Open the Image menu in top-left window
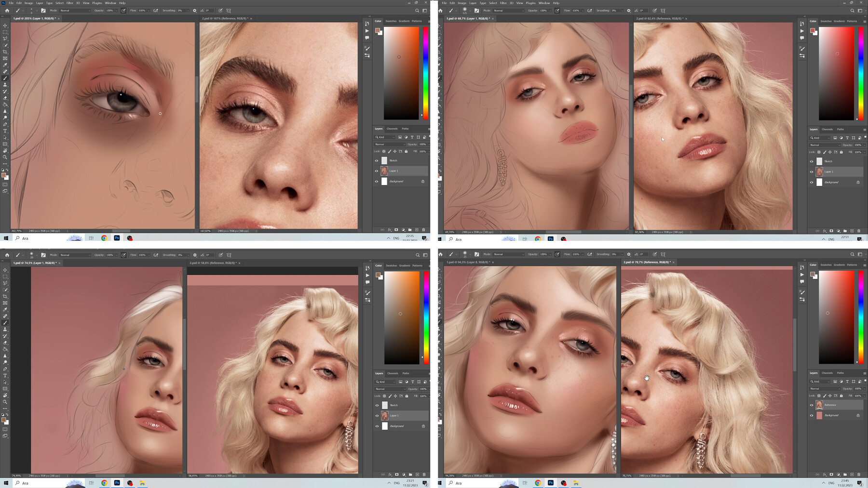 29,3
